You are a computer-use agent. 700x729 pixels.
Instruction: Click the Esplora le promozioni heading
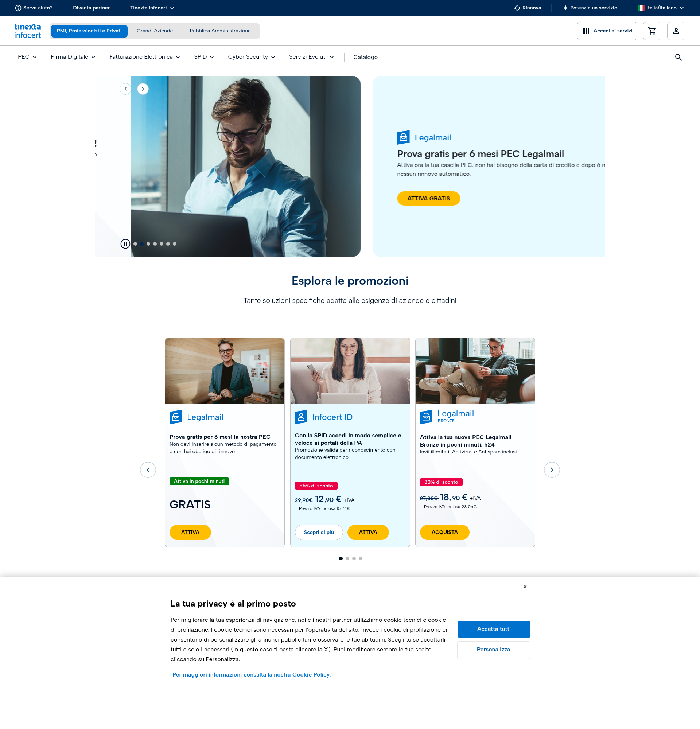click(350, 281)
